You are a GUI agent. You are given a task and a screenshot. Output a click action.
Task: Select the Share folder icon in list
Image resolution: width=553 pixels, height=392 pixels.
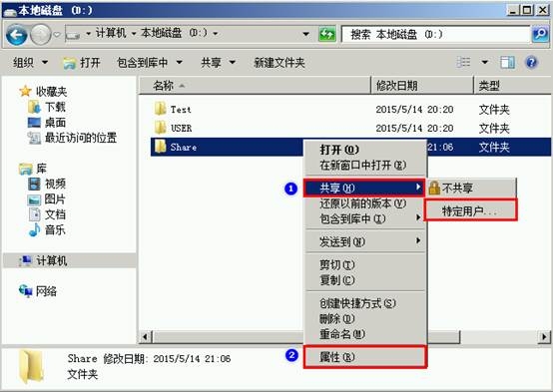[x=160, y=147]
